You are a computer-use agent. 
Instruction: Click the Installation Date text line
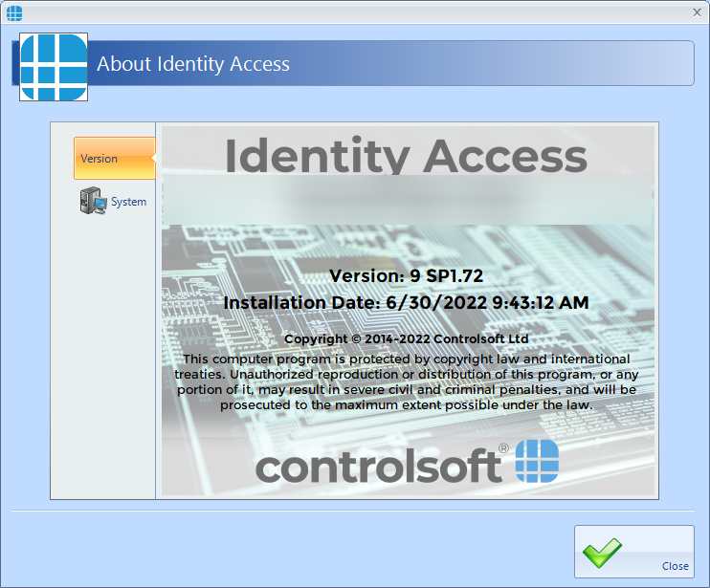[x=406, y=302]
